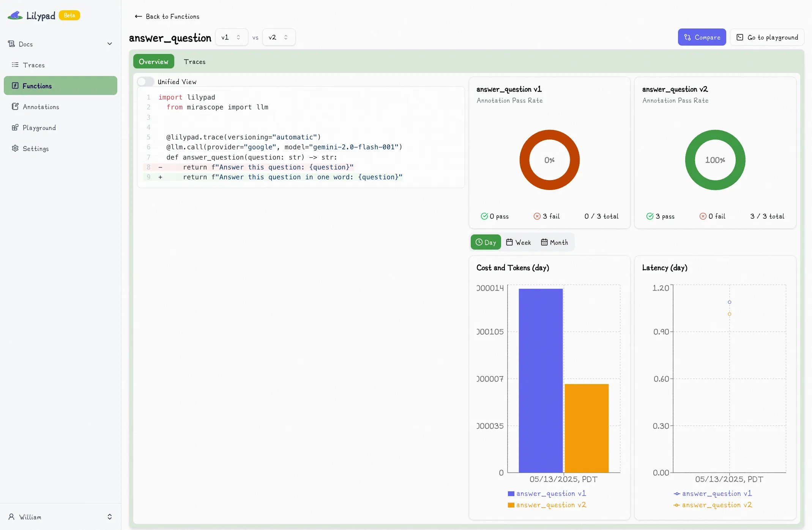Click Go to playground button
The width and height of the screenshot is (812, 530).
pyautogui.click(x=767, y=37)
